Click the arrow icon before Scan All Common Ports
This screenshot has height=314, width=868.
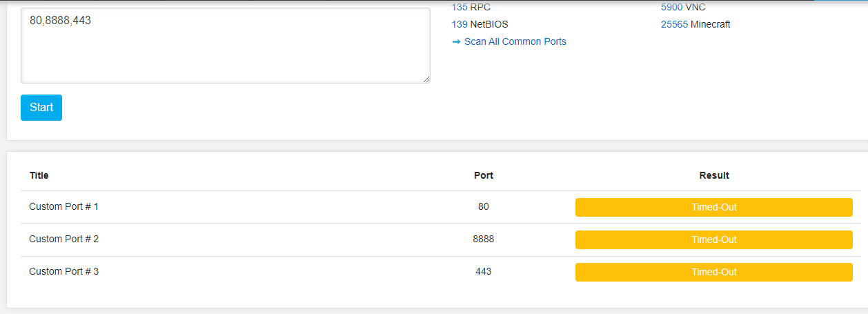(456, 42)
